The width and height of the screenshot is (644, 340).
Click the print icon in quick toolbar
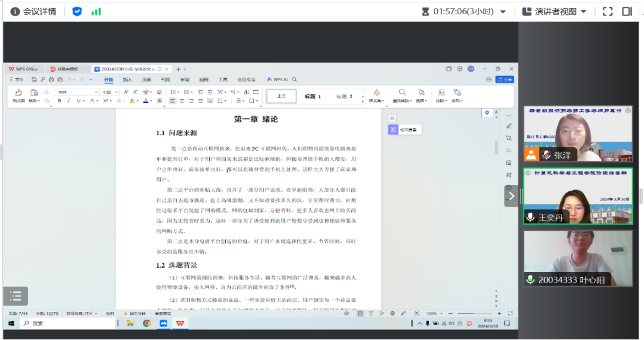pos(51,79)
